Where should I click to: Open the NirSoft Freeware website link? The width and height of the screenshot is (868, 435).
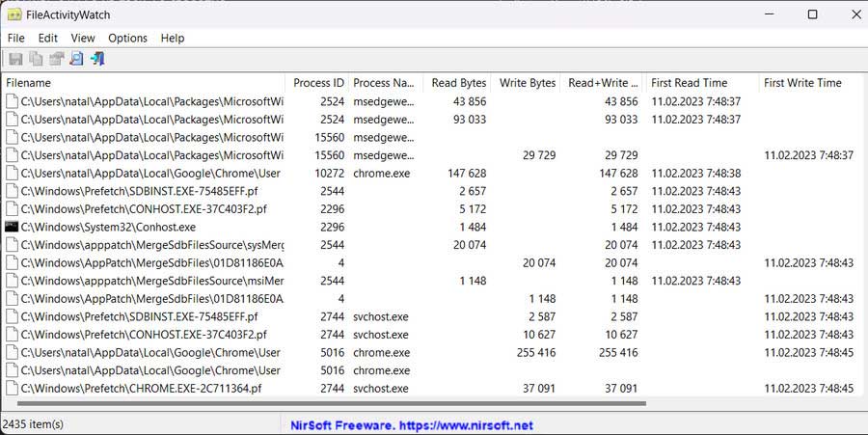click(x=411, y=425)
